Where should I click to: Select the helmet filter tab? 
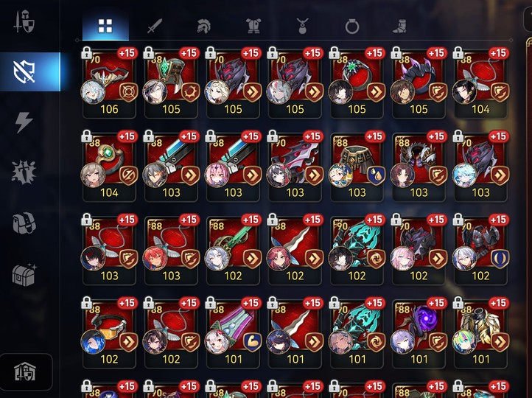(x=203, y=26)
